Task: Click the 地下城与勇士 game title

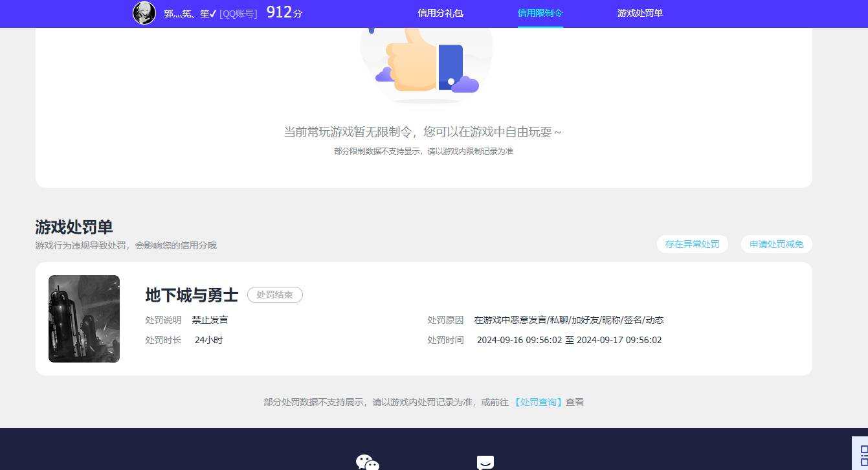Action: pos(192,295)
